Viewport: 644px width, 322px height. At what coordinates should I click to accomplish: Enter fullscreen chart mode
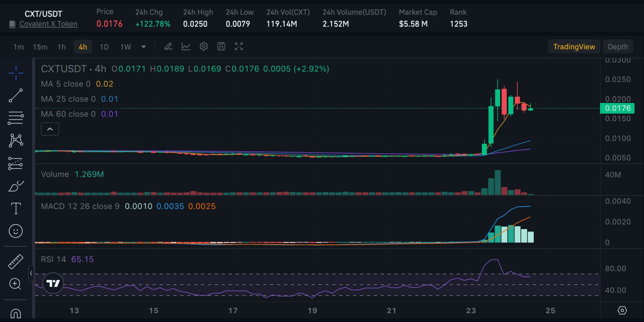coord(239,46)
